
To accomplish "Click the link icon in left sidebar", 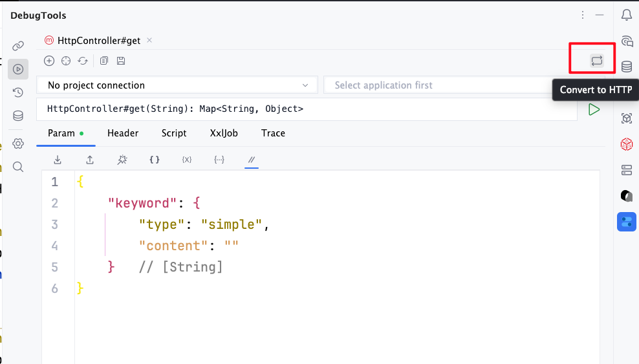I will 18,46.
